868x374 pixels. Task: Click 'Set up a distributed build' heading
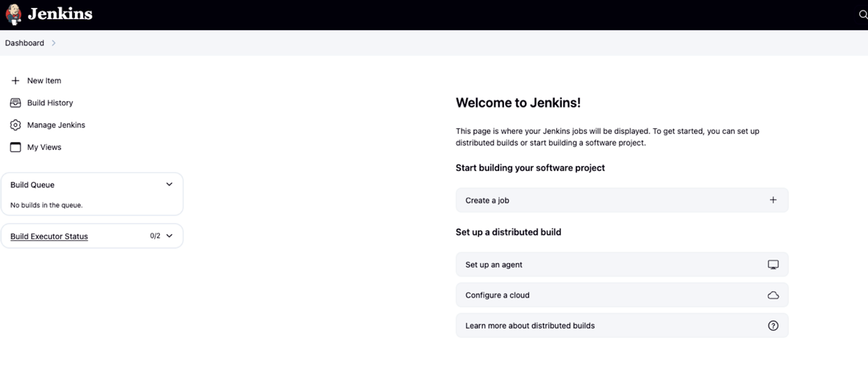[508, 232]
